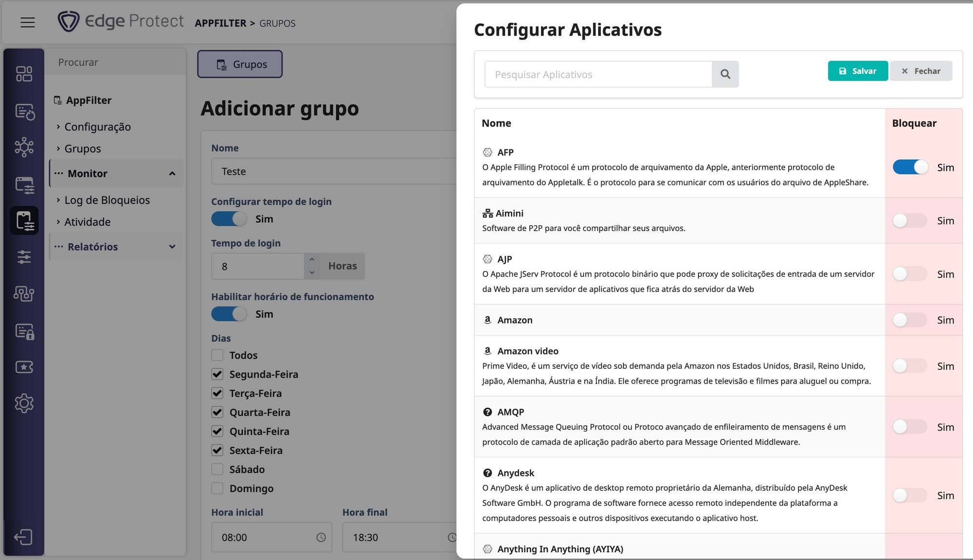
Task: Open the hamburger menu icon
Action: point(28,22)
